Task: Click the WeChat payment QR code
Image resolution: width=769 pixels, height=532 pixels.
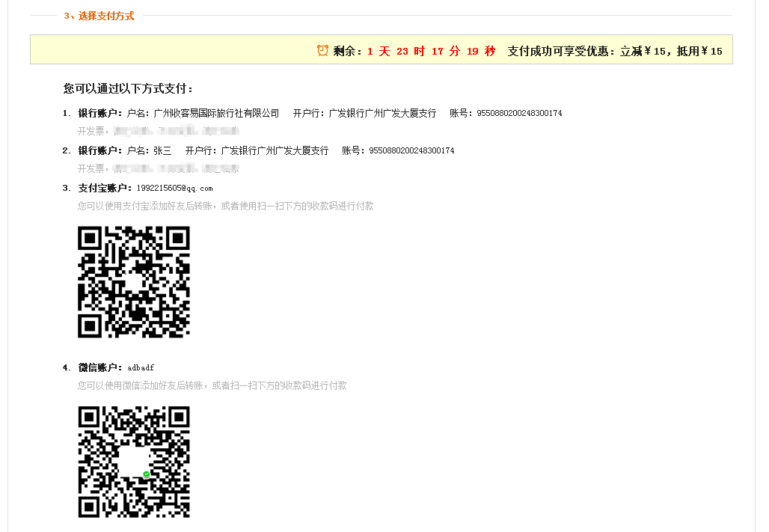Action: 134,462
